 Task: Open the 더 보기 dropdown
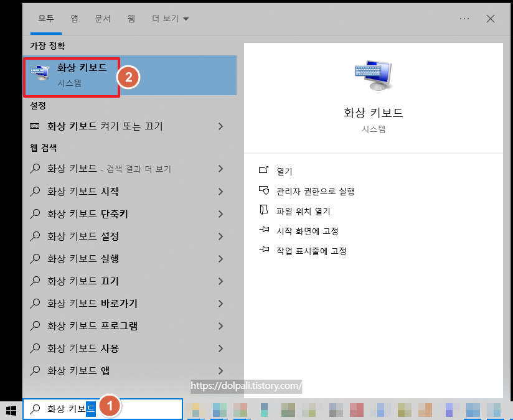point(164,19)
